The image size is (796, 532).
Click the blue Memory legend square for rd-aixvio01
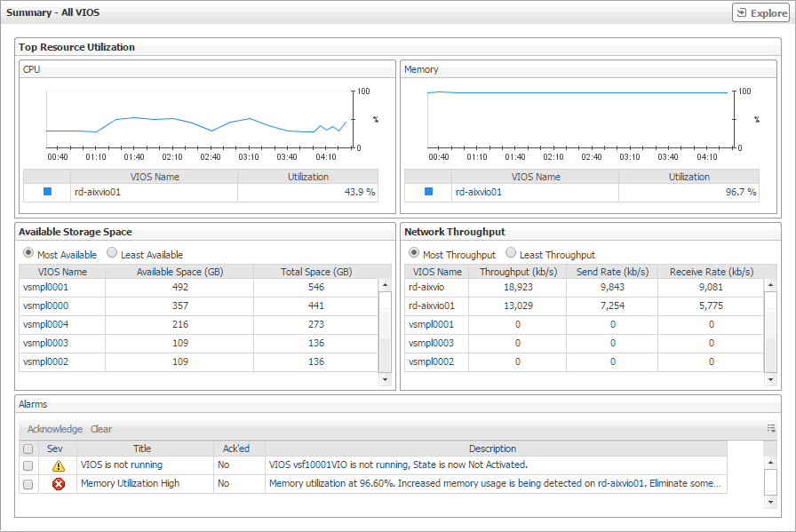(428, 192)
